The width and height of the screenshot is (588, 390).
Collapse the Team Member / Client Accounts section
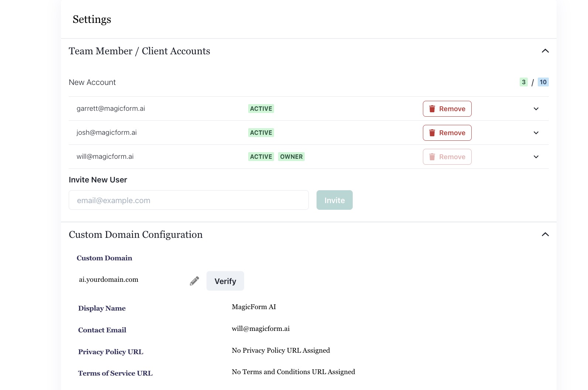[x=545, y=51]
